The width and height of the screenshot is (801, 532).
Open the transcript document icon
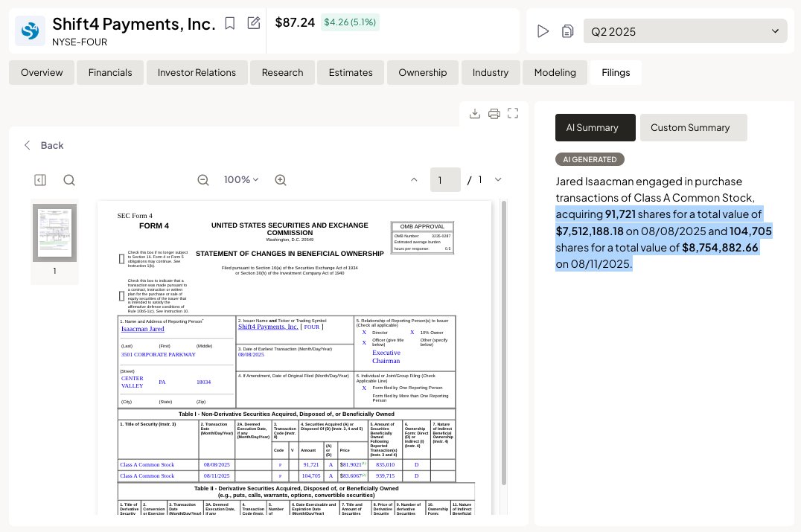click(x=567, y=31)
